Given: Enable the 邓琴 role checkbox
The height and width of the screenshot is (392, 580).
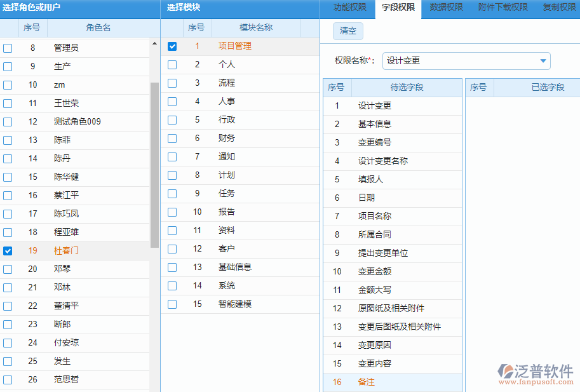Looking at the screenshot, I should pyautogui.click(x=8, y=269).
